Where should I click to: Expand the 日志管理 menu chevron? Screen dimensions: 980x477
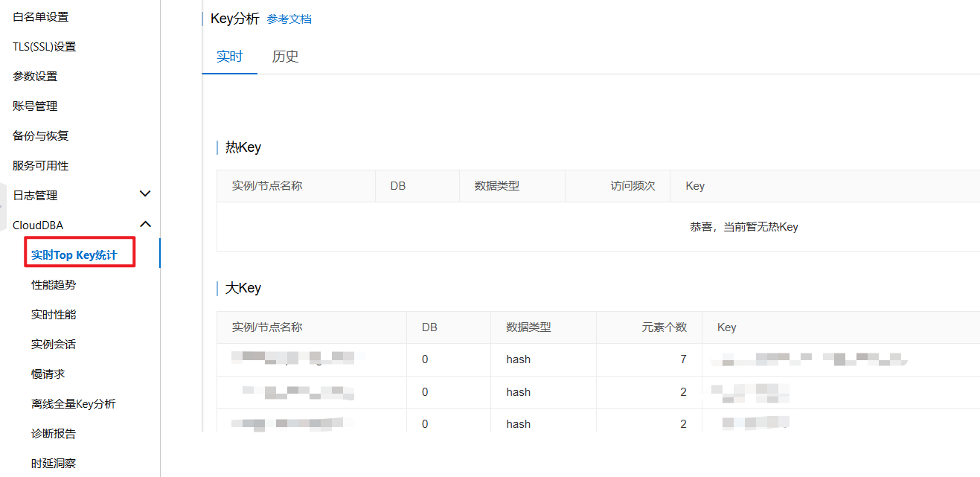pos(146,195)
